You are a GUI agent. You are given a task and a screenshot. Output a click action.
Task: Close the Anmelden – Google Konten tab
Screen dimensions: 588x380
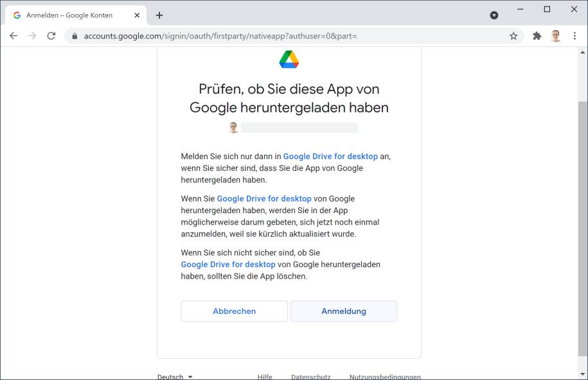point(137,15)
